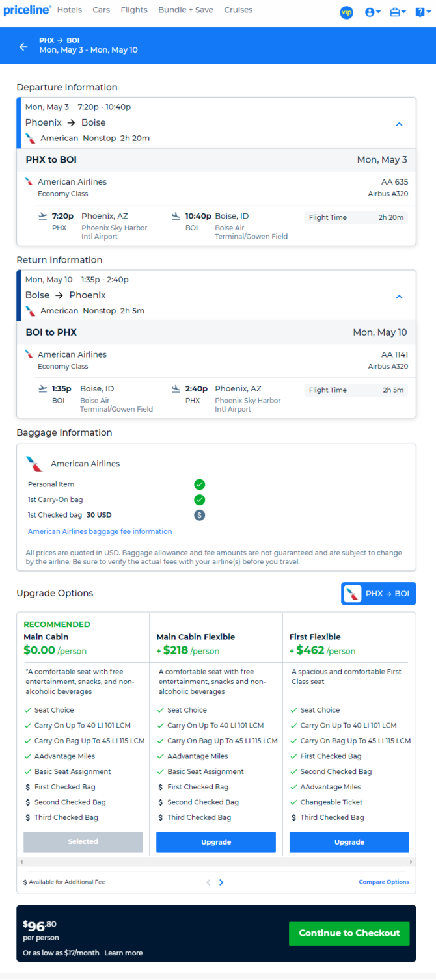
Task: Go to the Flights tab
Action: point(134,10)
